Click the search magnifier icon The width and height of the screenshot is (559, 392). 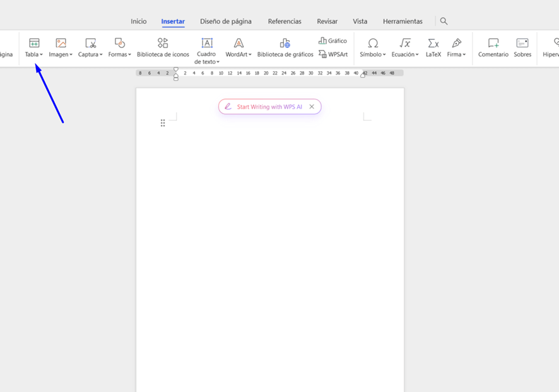(x=444, y=21)
